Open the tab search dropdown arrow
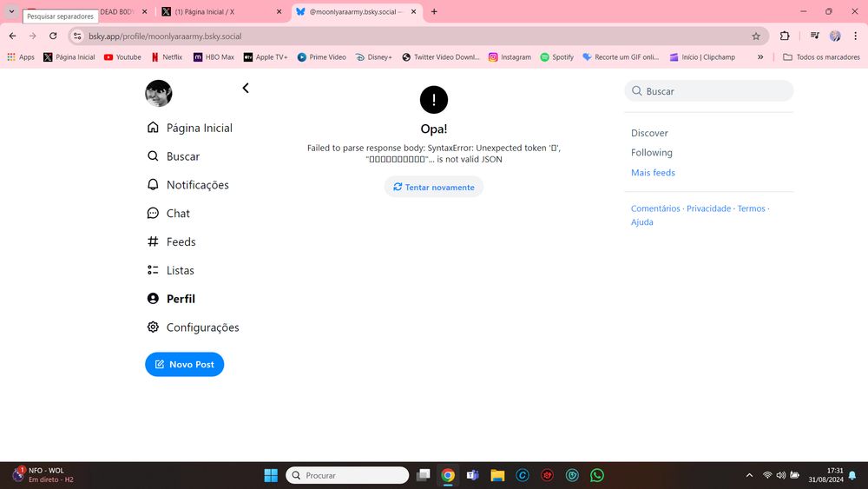868x489 pixels. pos(11,11)
